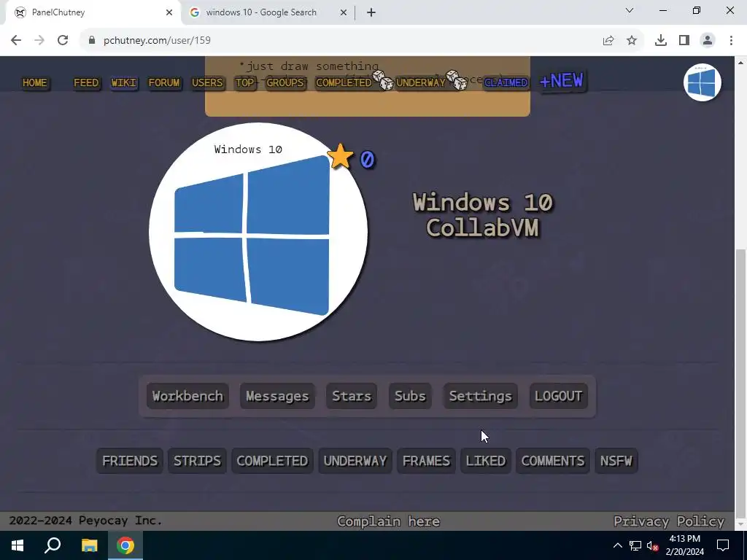Open the UNDERWAY link in the top nav
The width and height of the screenshot is (747, 560).
(x=421, y=83)
